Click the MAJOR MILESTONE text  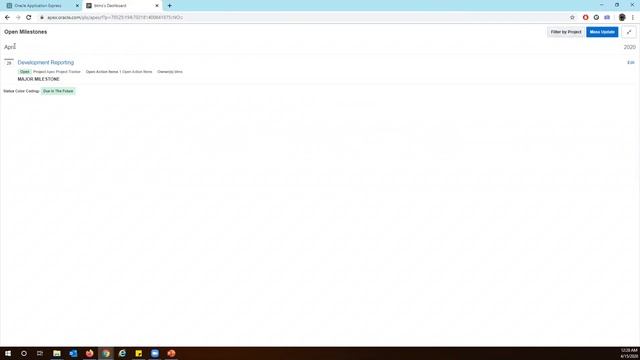[x=38, y=79]
